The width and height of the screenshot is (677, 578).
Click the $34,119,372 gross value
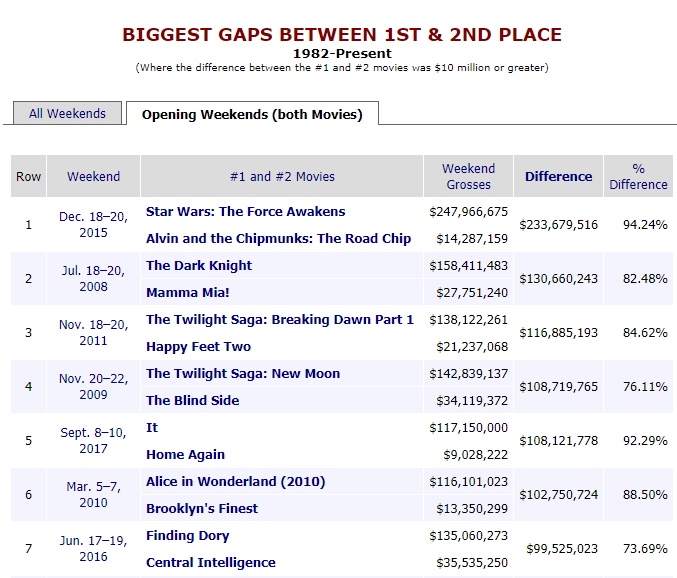point(472,400)
